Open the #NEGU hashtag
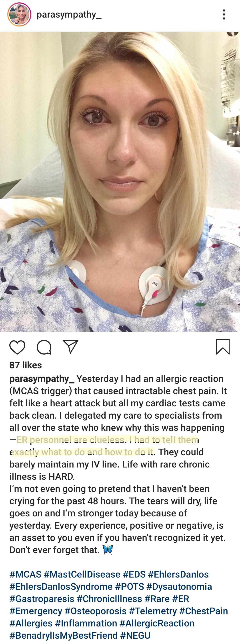Screen dimensions: 240x644 (x=135, y=636)
